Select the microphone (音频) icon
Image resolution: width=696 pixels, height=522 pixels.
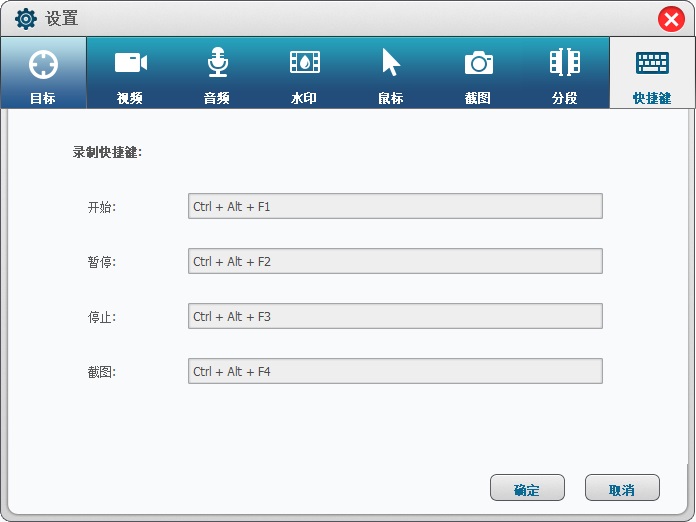pyautogui.click(x=218, y=62)
